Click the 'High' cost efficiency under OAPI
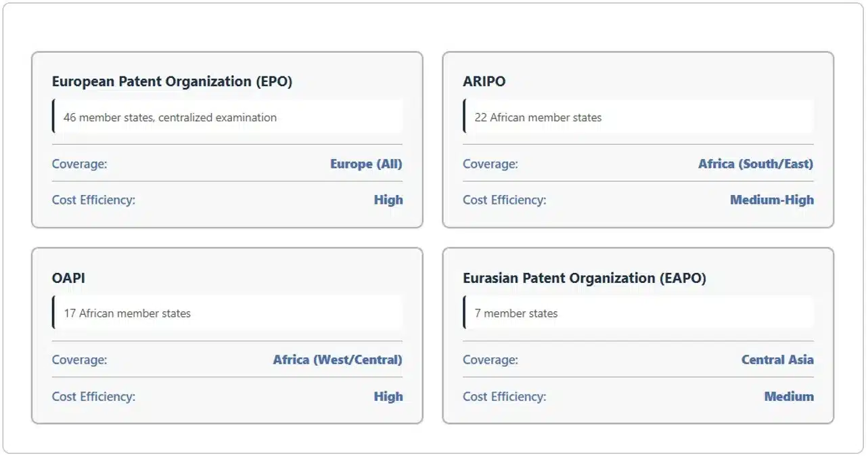The image size is (868, 457). pos(388,396)
